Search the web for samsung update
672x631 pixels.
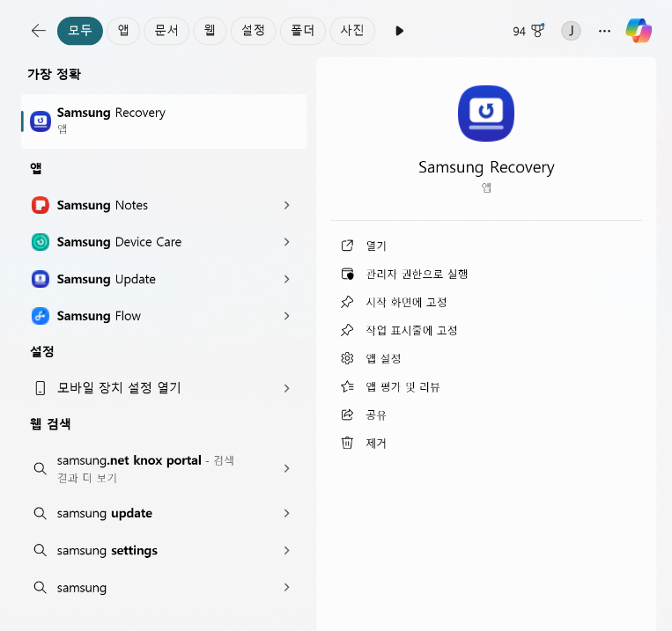point(164,513)
